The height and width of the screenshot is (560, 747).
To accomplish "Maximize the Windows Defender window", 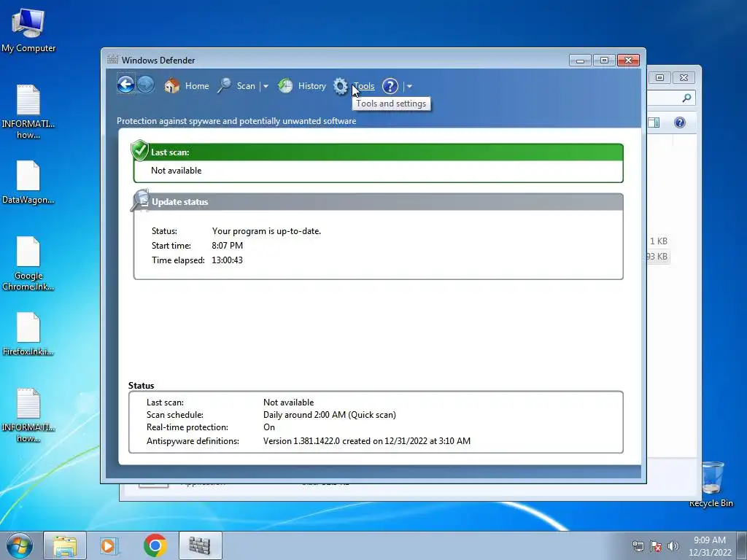I will [604, 61].
